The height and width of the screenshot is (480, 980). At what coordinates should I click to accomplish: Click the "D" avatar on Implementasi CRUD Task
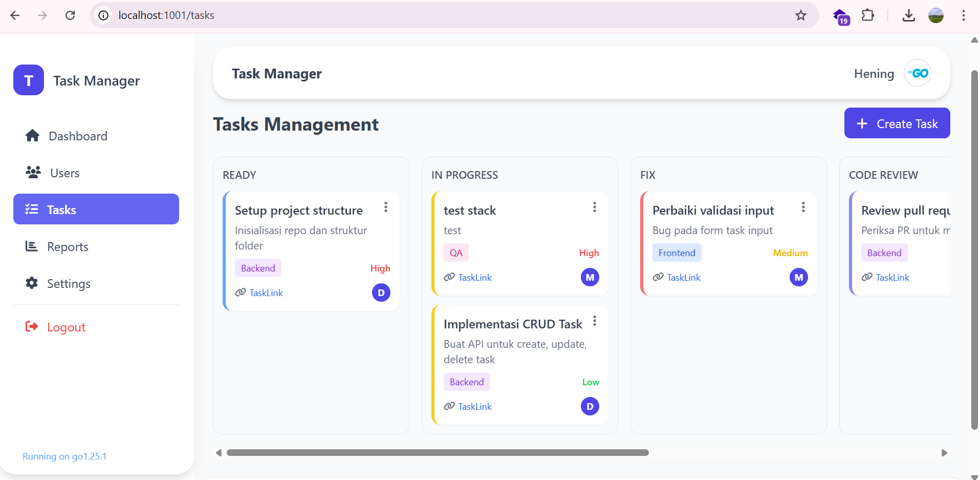tap(590, 406)
